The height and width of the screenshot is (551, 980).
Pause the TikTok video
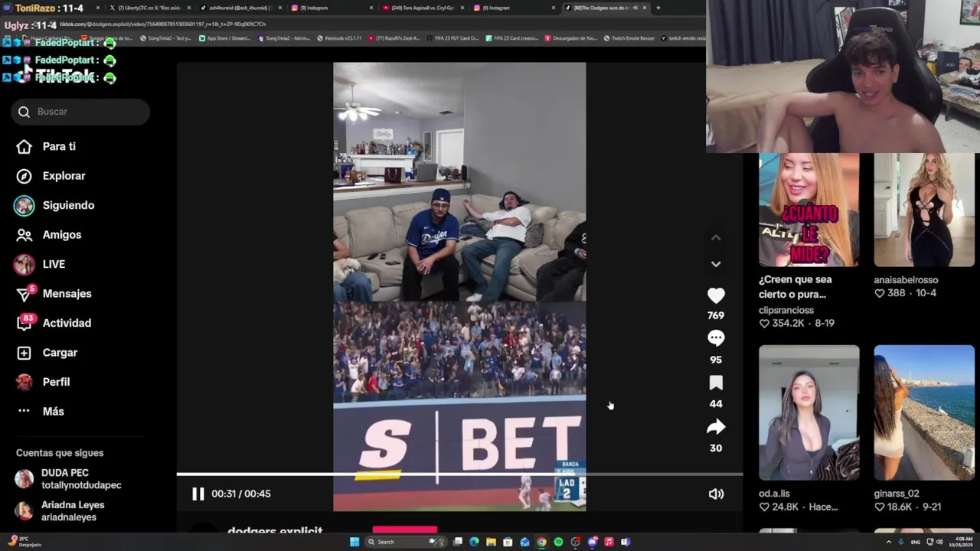coord(198,494)
